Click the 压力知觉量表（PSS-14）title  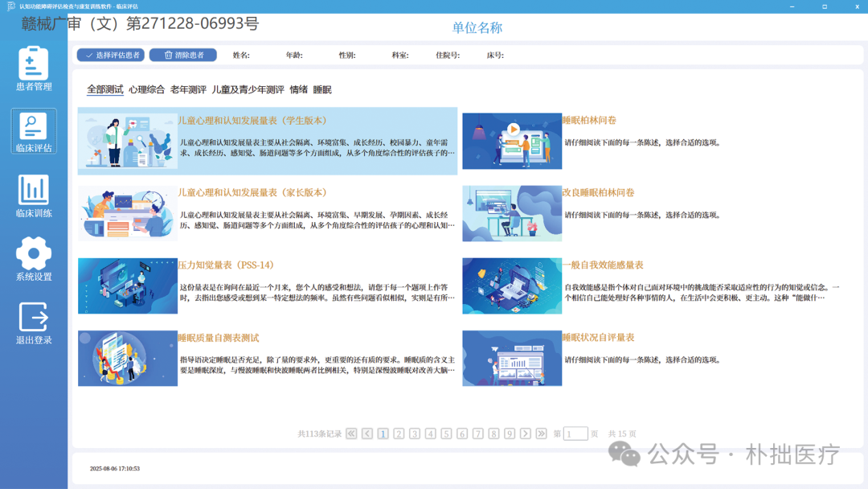(x=226, y=265)
